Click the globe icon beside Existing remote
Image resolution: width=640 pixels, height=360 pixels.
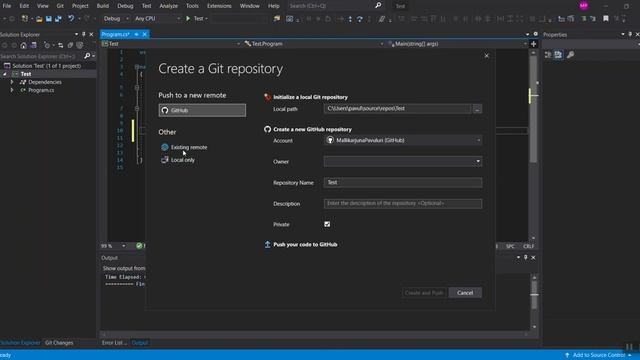(165, 147)
